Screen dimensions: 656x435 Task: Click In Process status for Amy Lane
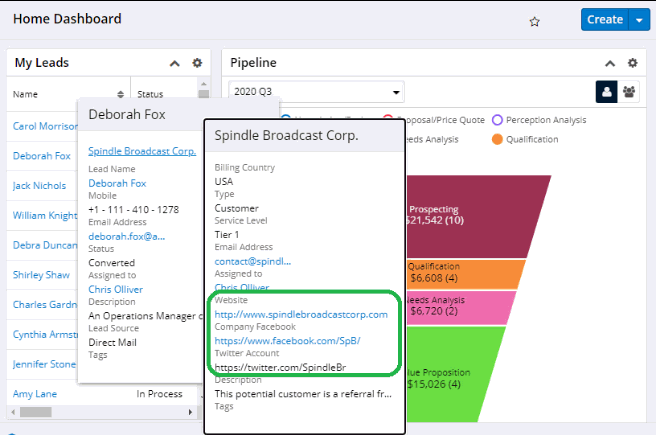[159, 394]
